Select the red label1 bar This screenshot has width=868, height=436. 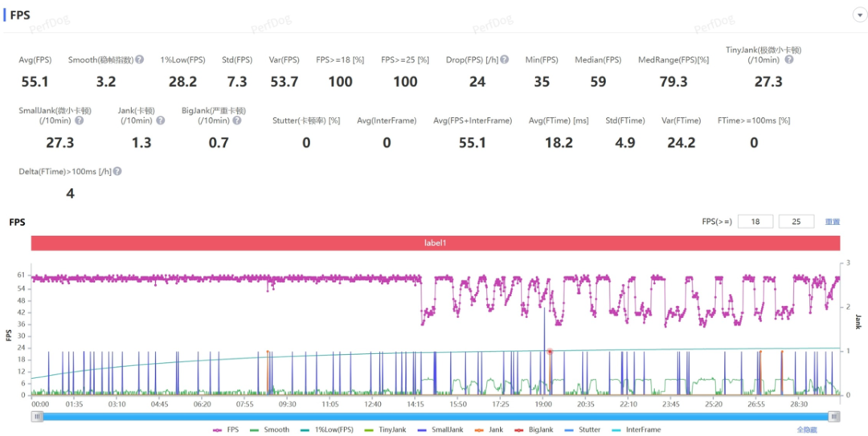[436, 243]
